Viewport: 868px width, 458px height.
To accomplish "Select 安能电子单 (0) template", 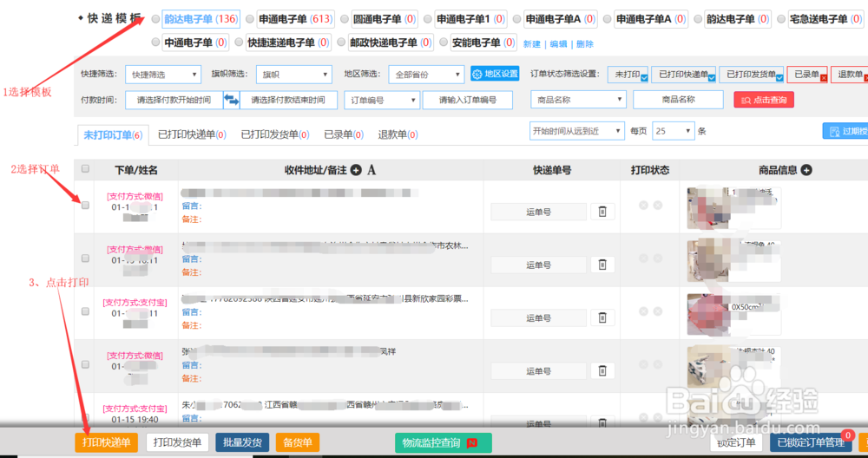I will point(443,43).
